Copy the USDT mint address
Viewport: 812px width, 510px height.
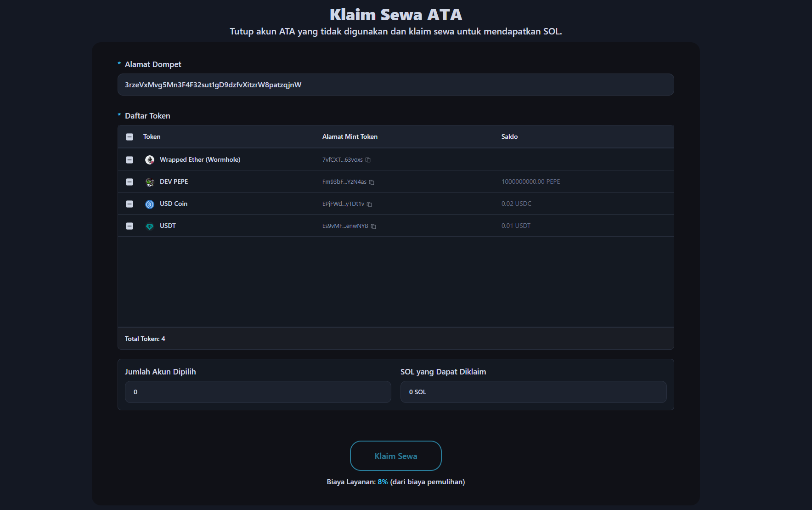(x=373, y=227)
